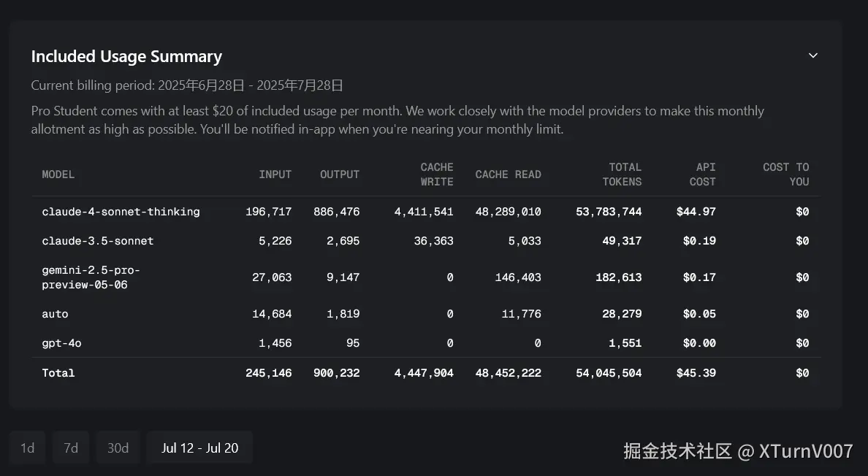Open the Jul 12 - Jul 20 date picker
This screenshot has width=868, height=476.
199,448
